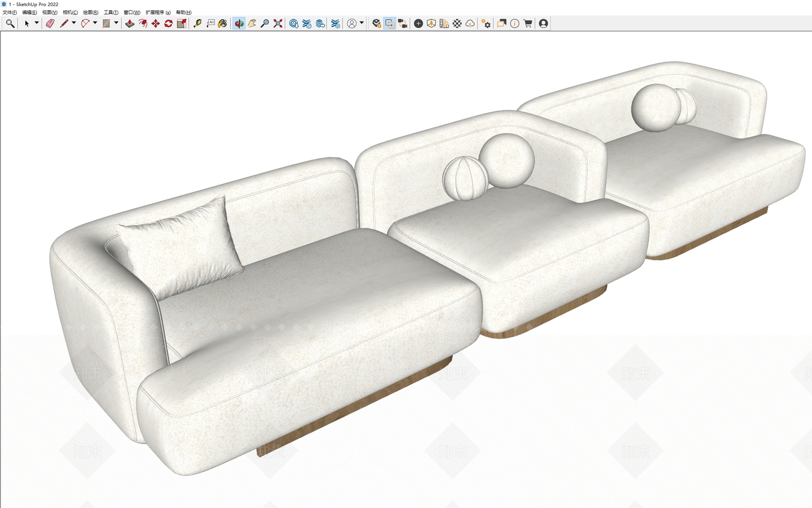Expand the Line tool dropdown arrow

pos(74,23)
